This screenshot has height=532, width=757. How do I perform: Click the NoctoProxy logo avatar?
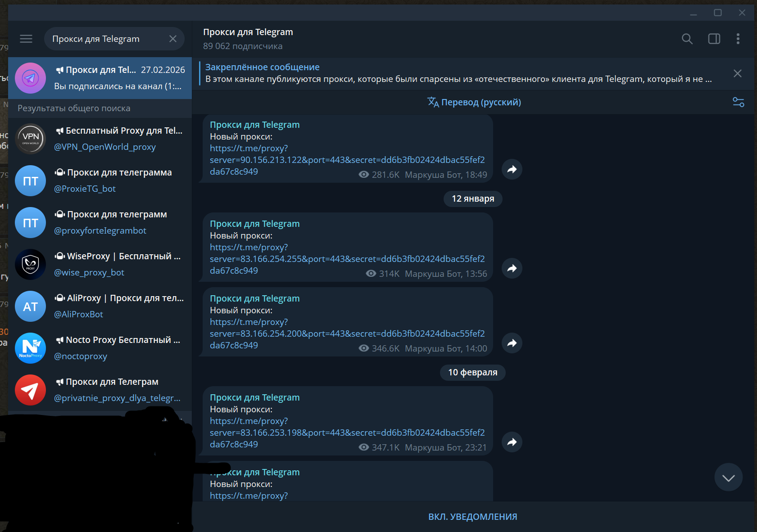(31, 348)
